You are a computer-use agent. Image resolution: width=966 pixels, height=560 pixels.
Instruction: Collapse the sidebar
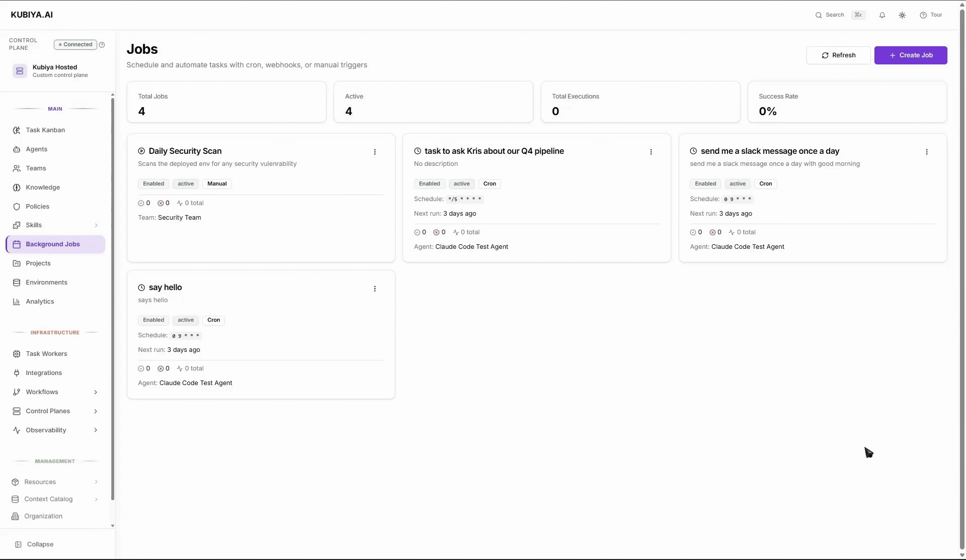[x=38, y=544]
